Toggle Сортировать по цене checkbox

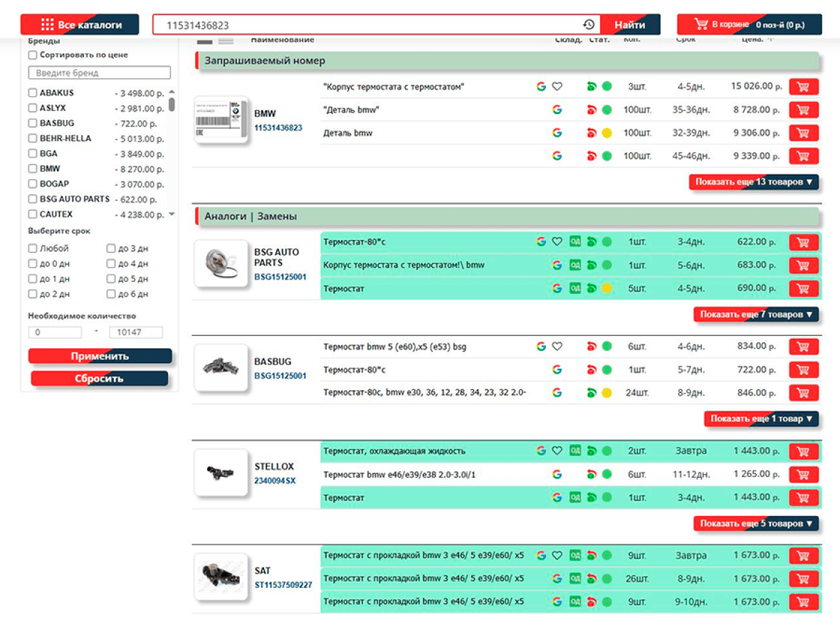click(33, 55)
